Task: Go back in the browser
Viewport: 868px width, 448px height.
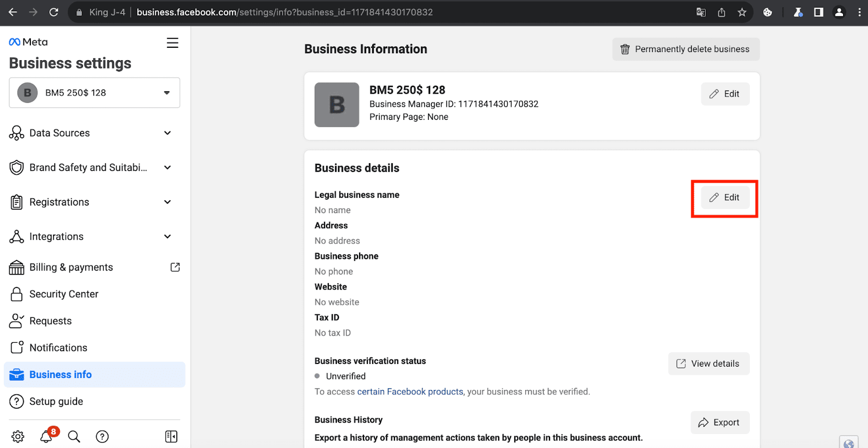Action: tap(12, 12)
